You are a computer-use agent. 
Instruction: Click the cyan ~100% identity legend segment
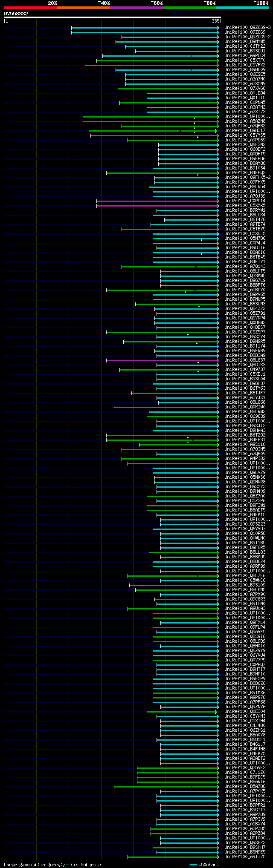coord(242,8)
